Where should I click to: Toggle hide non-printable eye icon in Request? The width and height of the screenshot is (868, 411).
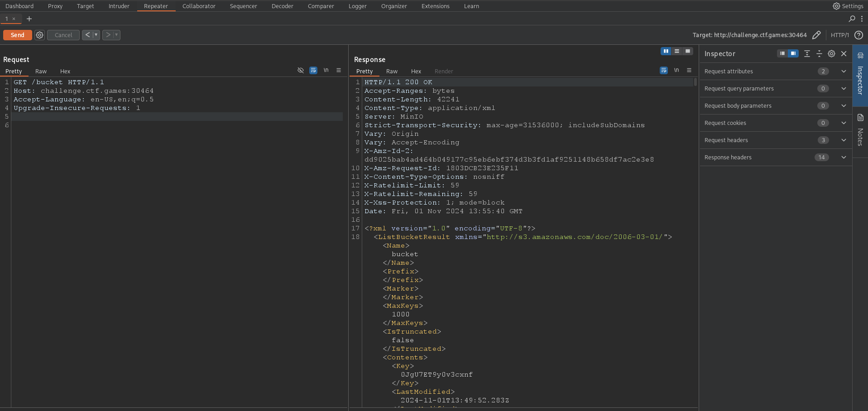click(300, 70)
